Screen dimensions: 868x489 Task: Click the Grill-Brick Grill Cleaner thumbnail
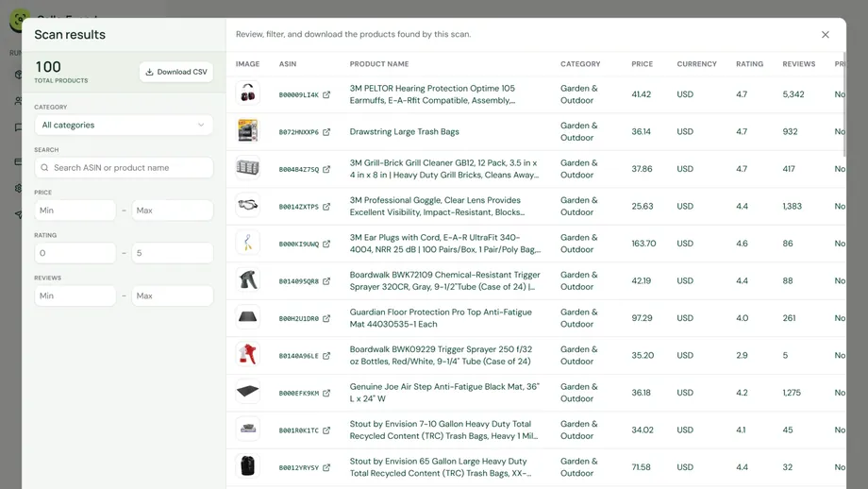coord(247,168)
